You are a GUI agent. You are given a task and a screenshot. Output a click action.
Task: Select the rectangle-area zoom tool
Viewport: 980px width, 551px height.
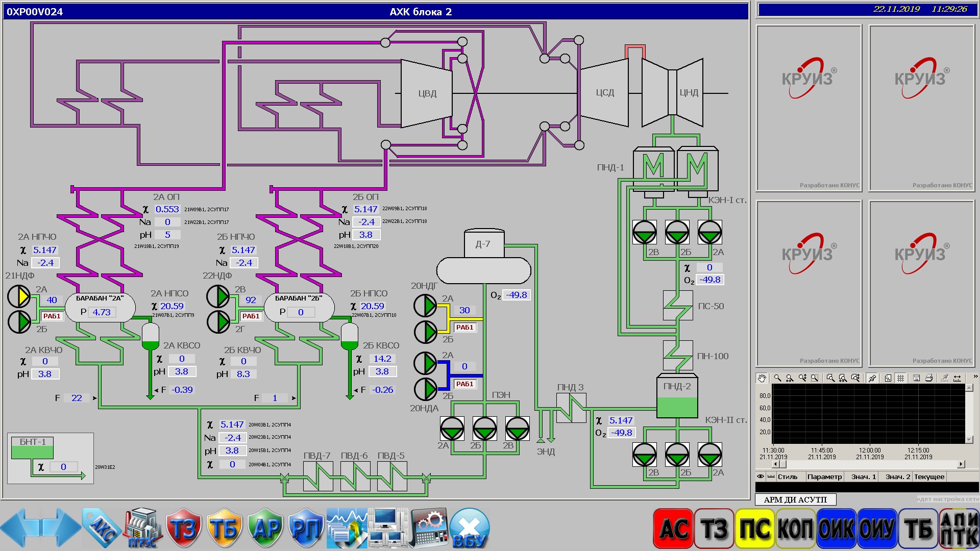click(x=815, y=378)
